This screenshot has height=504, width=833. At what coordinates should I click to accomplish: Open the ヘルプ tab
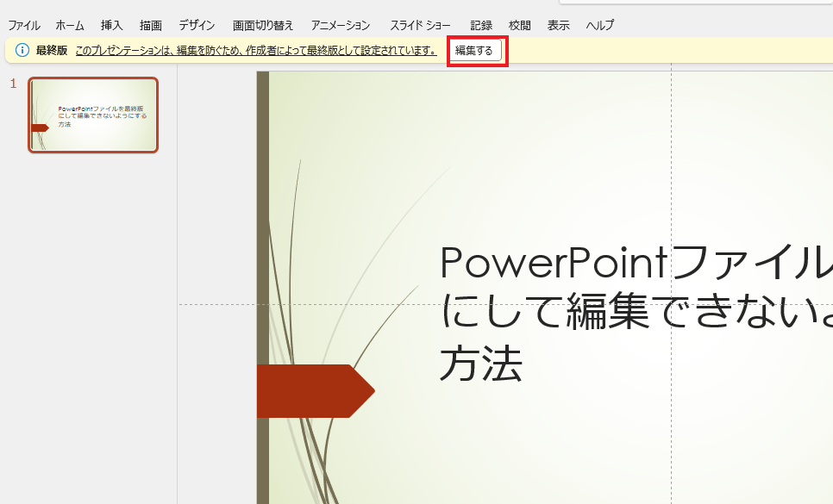pyautogui.click(x=600, y=26)
